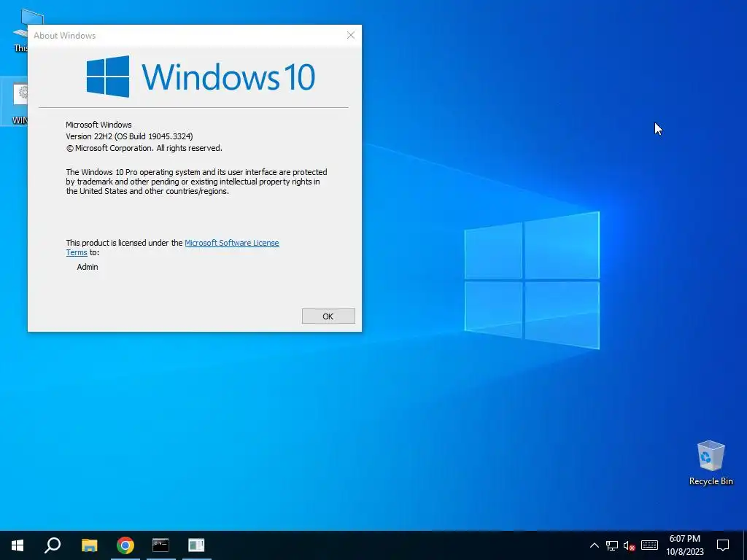Click OK in About Windows dialog
747x560 pixels.
pos(328,316)
